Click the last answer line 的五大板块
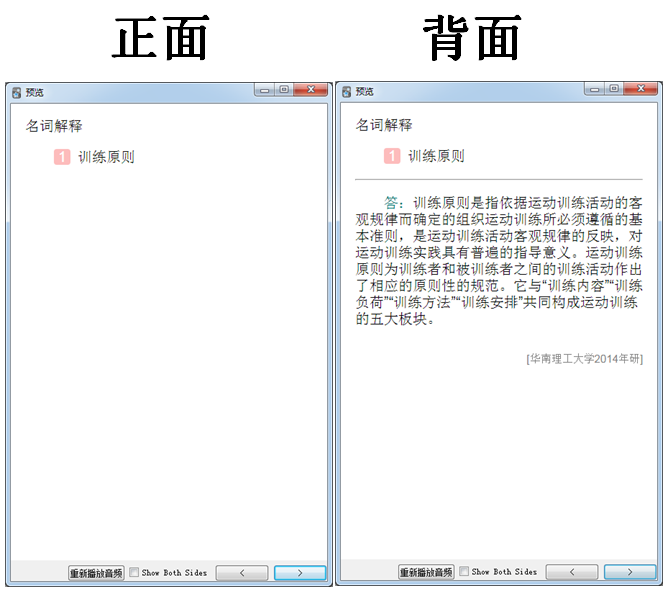 [x=395, y=319]
